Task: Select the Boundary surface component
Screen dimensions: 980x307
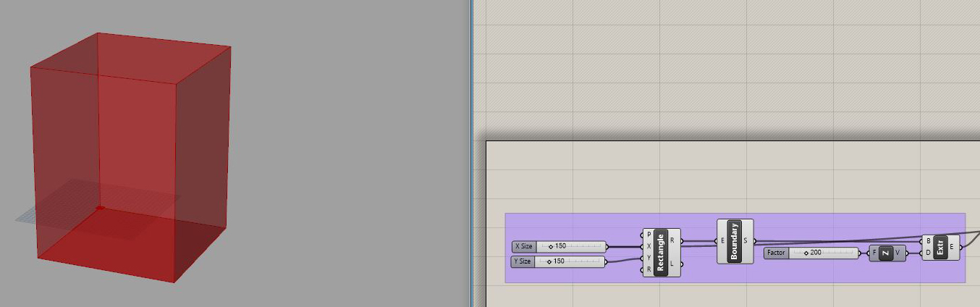Action: (x=735, y=241)
